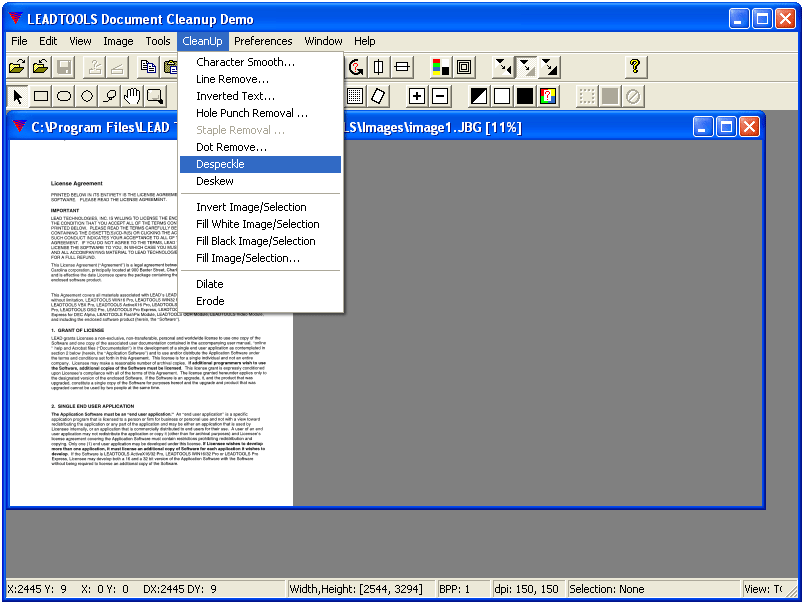Maximize the image1.JBG child window

pos(726,126)
